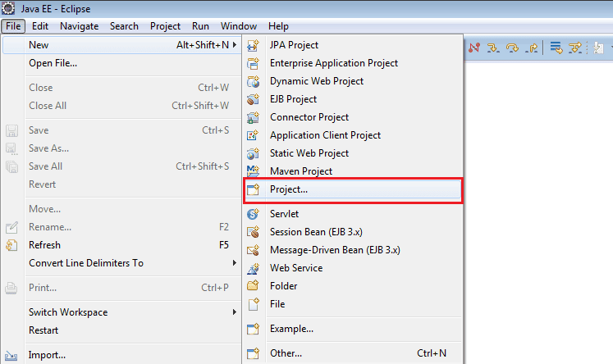Image resolution: width=613 pixels, height=364 pixels.
Task: Click the Servlet icon in submenu
Action: pos(253,214)
